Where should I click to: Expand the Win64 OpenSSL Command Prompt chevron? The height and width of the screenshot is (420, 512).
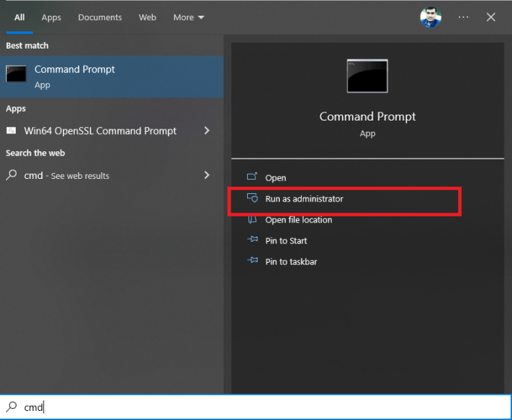point(207,131)
